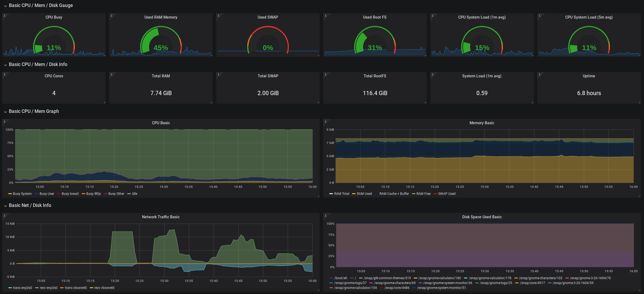
Task: Click the info icon on Used Root FS panel
Action: coord(325,16)
